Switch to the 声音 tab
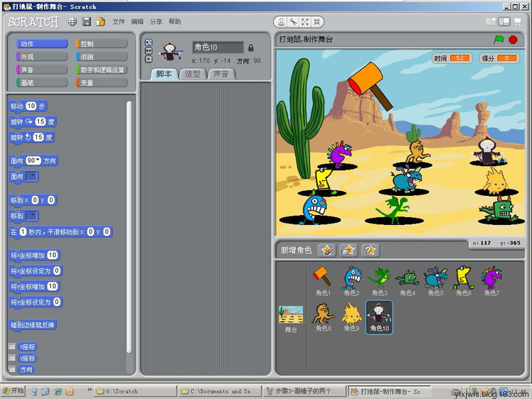The height and width of the screenshot is (399, 532). [x=221, y=74]
